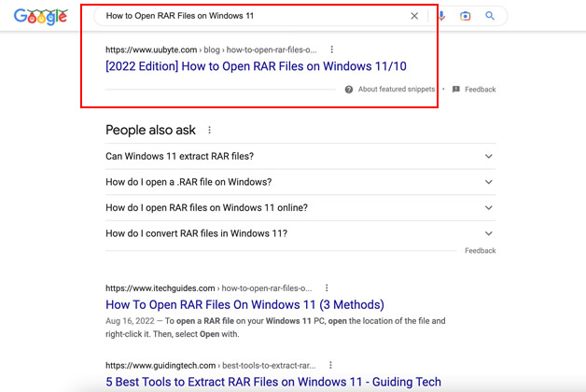Screen dimensions: 586x392
Task: Open 'How To Open RAR Files On Windows 11 (3 Methods)'
Action: [244, 304]
